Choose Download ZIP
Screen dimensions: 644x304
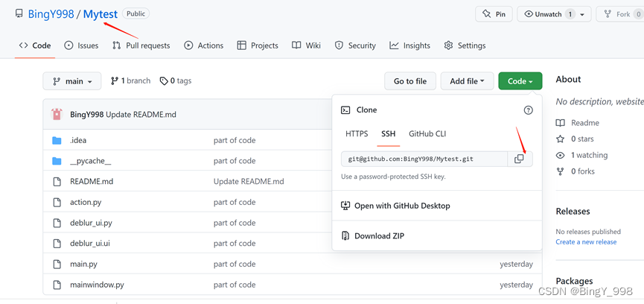click(373, 235)
